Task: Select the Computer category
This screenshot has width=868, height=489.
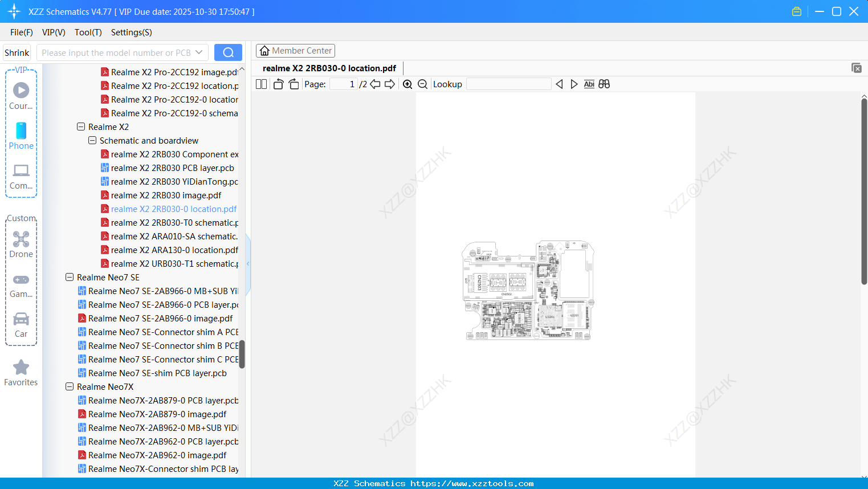Action: click(21, 176)
